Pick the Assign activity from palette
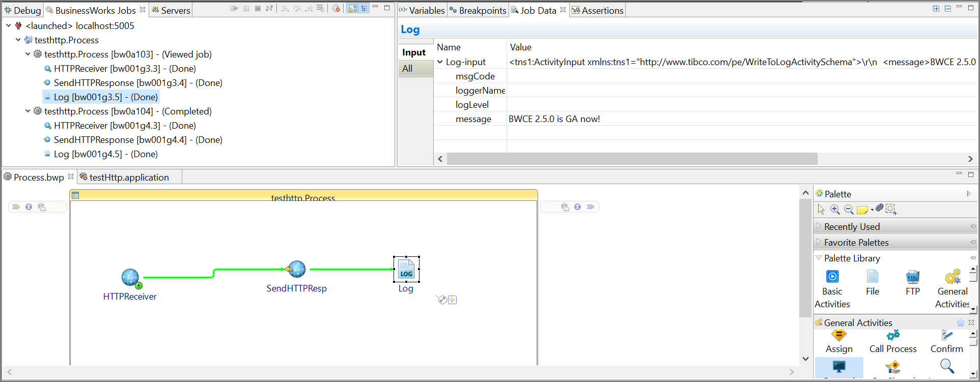The width and height of the screenshot is (980, 382). [x=839, y=341]
